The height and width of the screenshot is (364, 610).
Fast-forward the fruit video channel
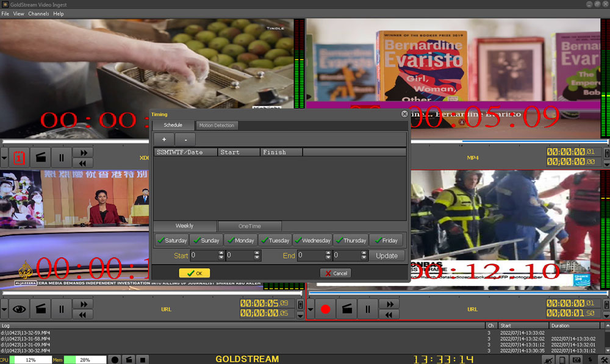83,153
